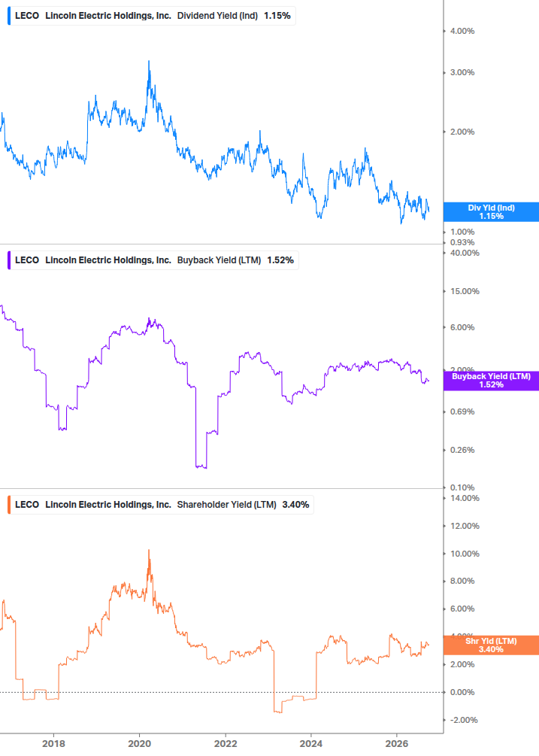Viewport: 539px width, 756px height.
Task: Click the 0.26% tick on buyback yield axis
Action: point(462,450)
